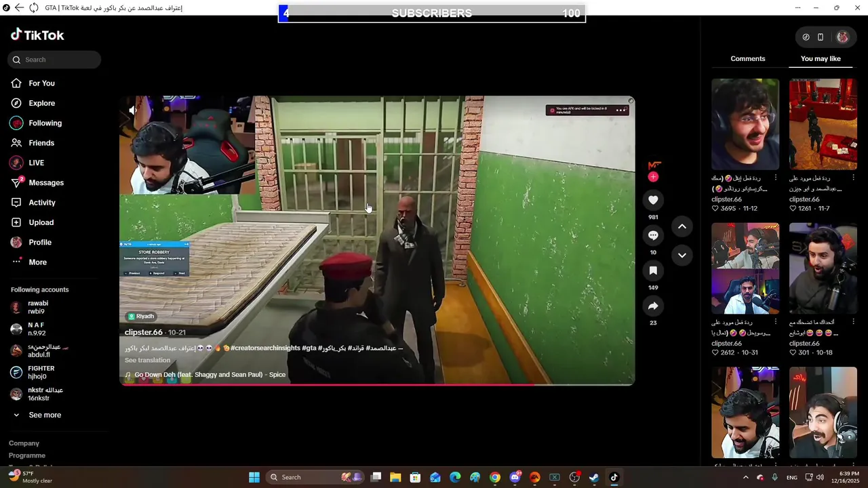This screenshot has width=868, height=488.
Task: Open comments via speech bubble icon
Action: point(653,235)
